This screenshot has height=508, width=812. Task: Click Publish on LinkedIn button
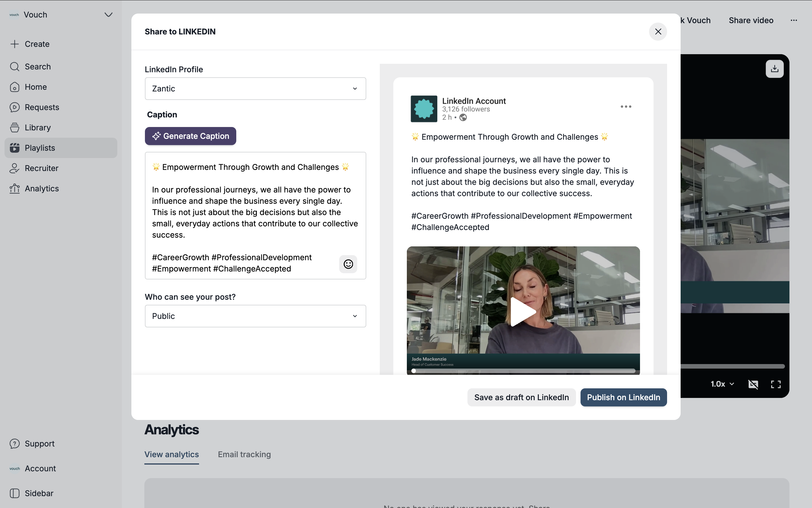(623, 397)
